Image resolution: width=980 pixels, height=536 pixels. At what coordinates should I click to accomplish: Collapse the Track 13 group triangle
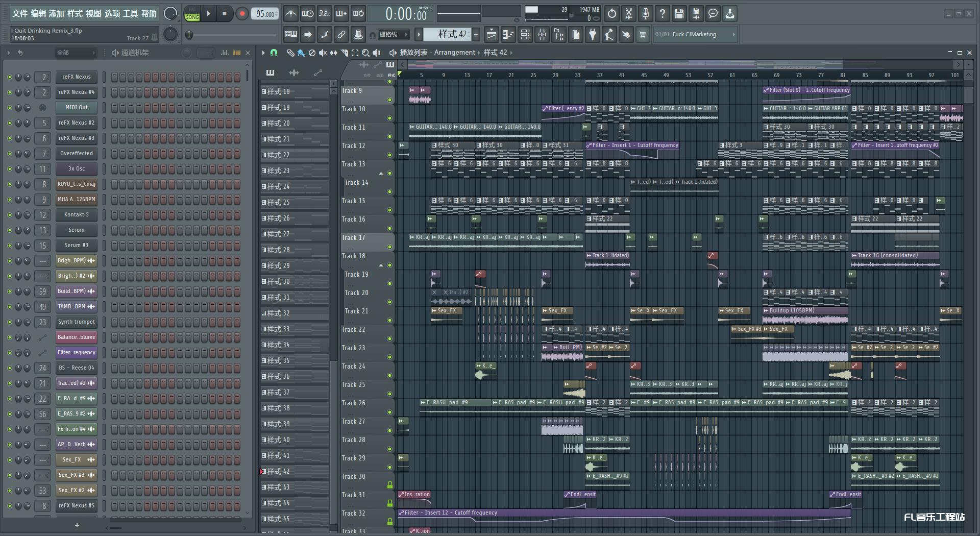pos(381,174)
